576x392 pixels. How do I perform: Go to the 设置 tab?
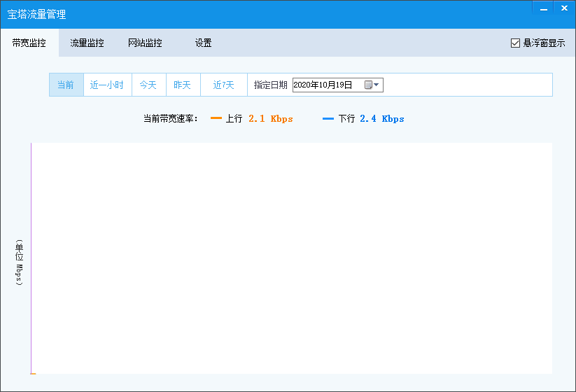click(203, 43)
